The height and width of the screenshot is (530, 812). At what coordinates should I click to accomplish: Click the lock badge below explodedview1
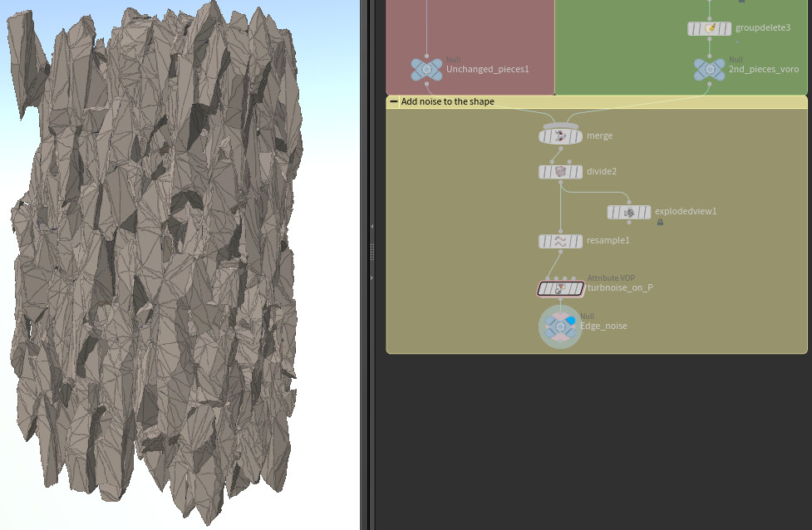[660, 223]
